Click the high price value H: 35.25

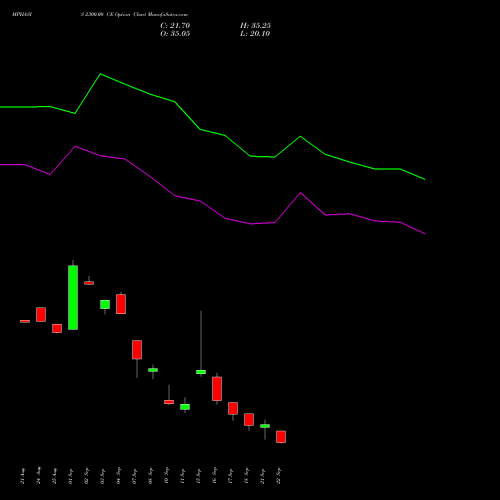pyautogui.click(x=255, y=26)
